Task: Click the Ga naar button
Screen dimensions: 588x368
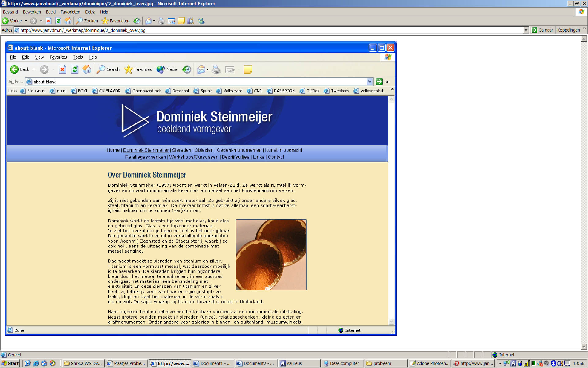Action: point(542,30)
